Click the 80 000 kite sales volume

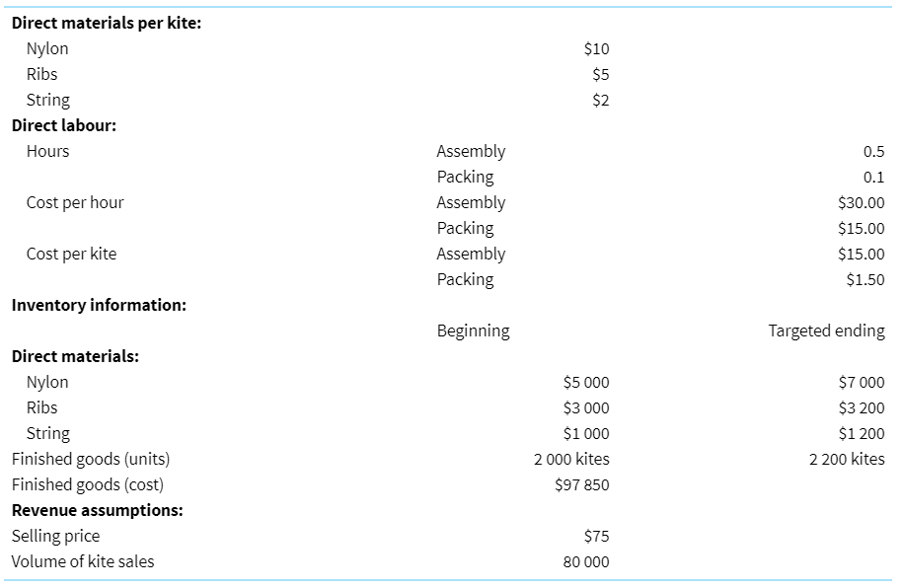pos(586,562)
